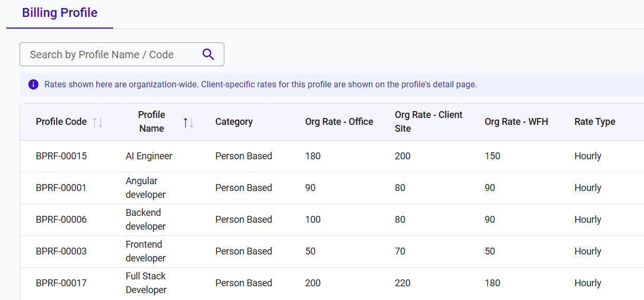Click Hourly in the Full Stack Developer row
Screen dimensions: 644x300
(x=588, y=283)
